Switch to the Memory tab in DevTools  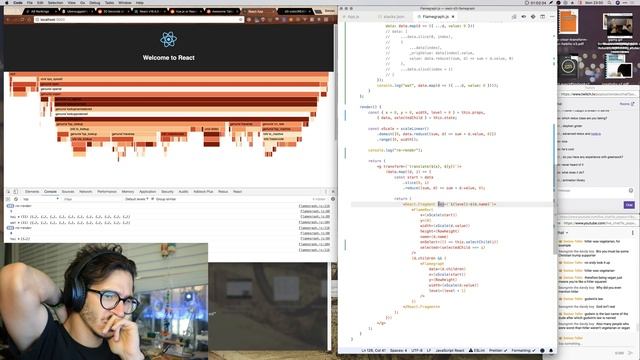(128, 191)
